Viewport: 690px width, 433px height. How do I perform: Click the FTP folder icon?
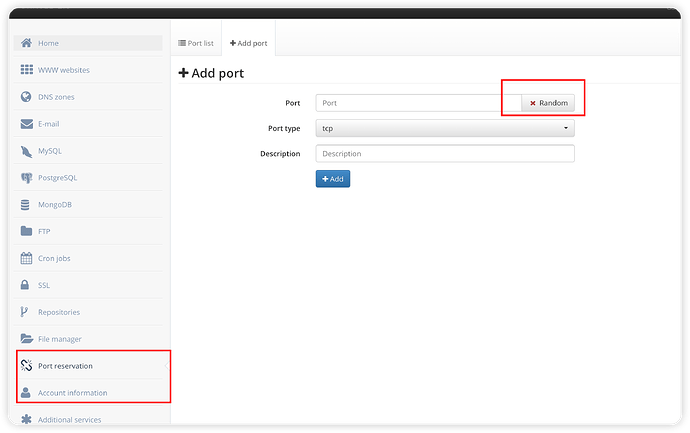26,231
